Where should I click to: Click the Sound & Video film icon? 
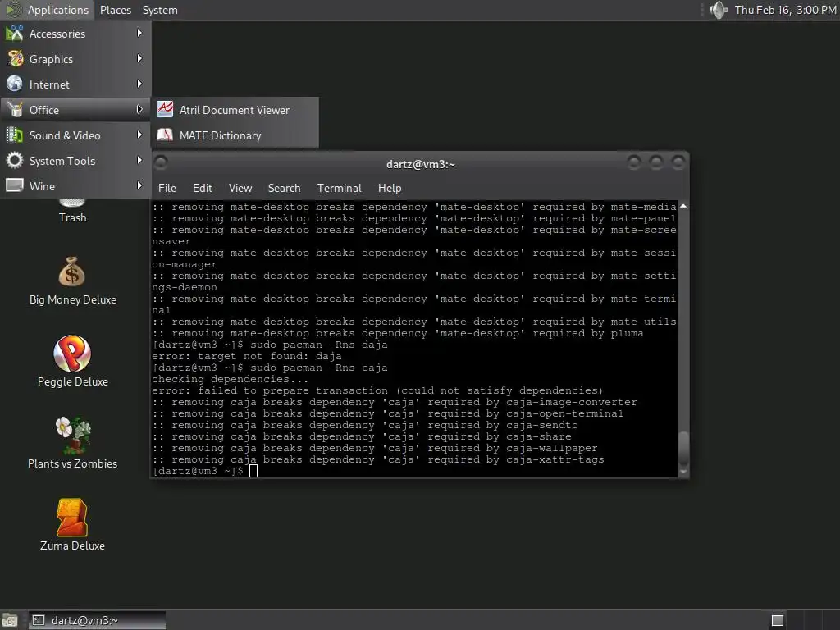[15, 135]
